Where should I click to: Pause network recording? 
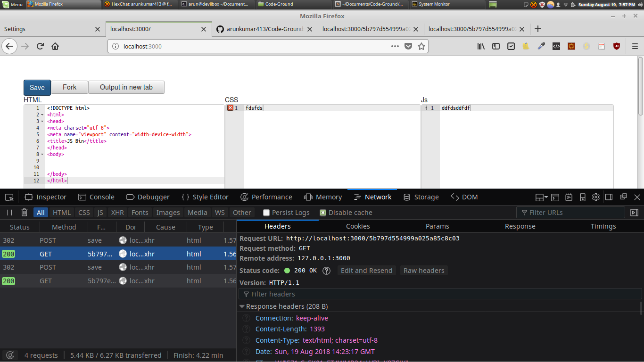coord(9,213)
